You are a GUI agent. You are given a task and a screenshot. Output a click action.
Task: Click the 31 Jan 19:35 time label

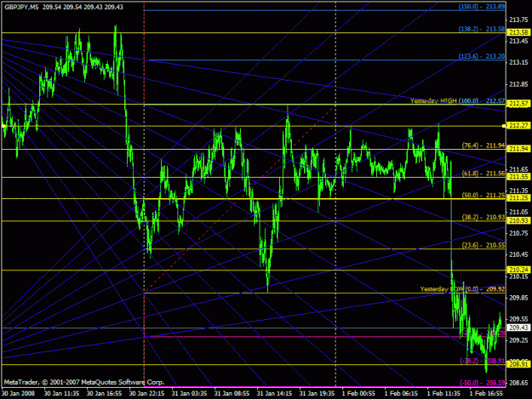coord(317,393)
